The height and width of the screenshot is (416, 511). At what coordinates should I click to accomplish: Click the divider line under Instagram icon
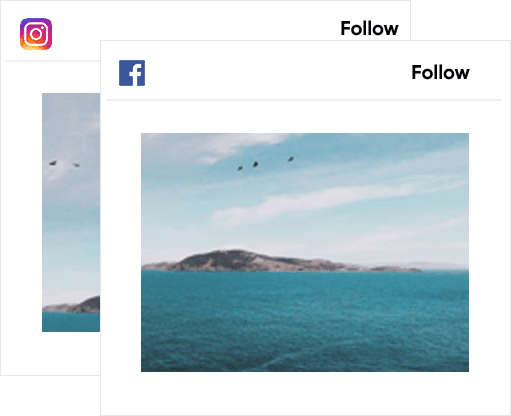53,61
